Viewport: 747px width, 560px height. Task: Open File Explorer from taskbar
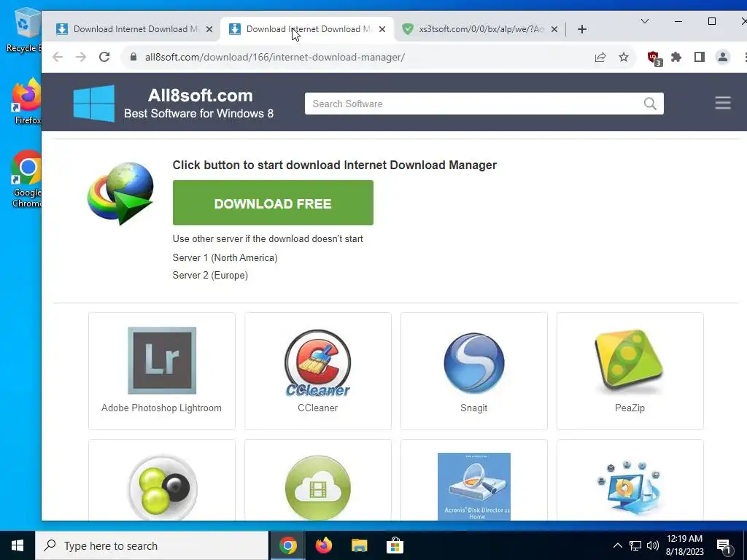(359, 545)
